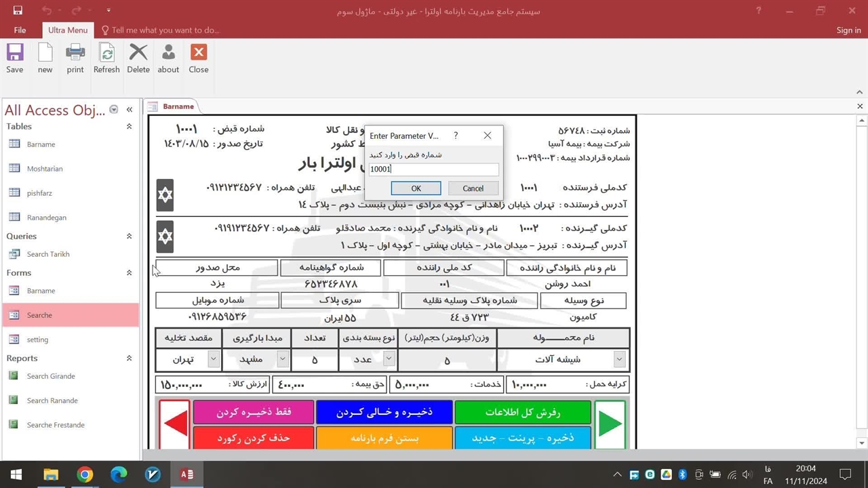Click the print icon in ribbon

tap(75, 53)
